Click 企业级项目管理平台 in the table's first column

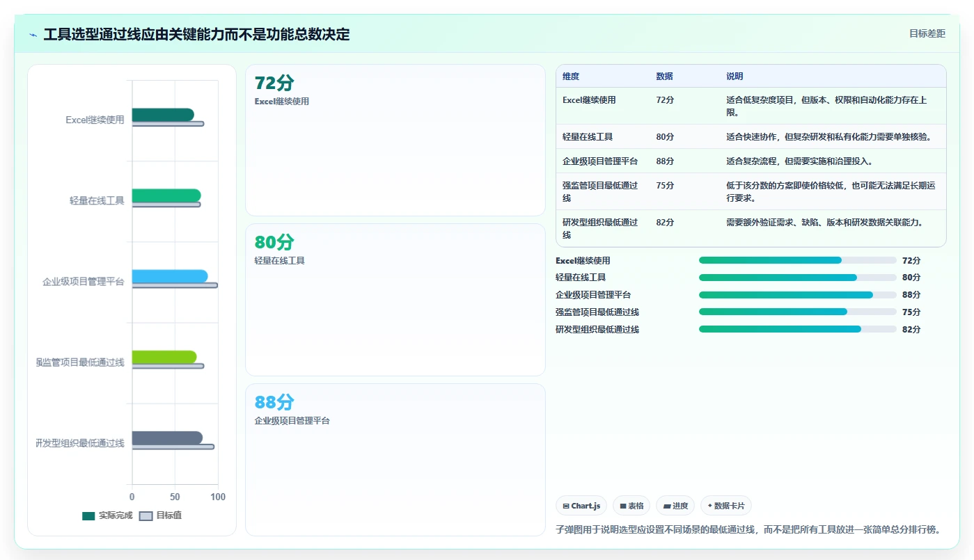600,161
